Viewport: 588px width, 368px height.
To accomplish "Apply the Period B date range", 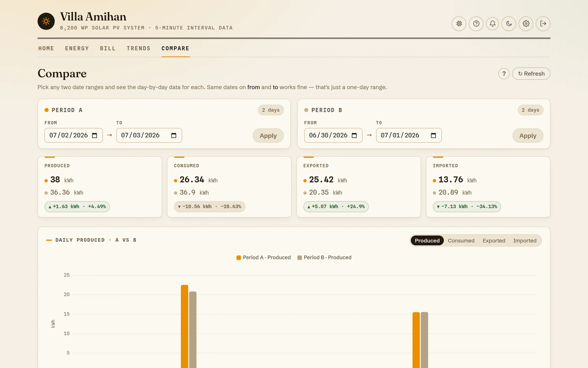I will pyautogui.click(x=528, y=136).
